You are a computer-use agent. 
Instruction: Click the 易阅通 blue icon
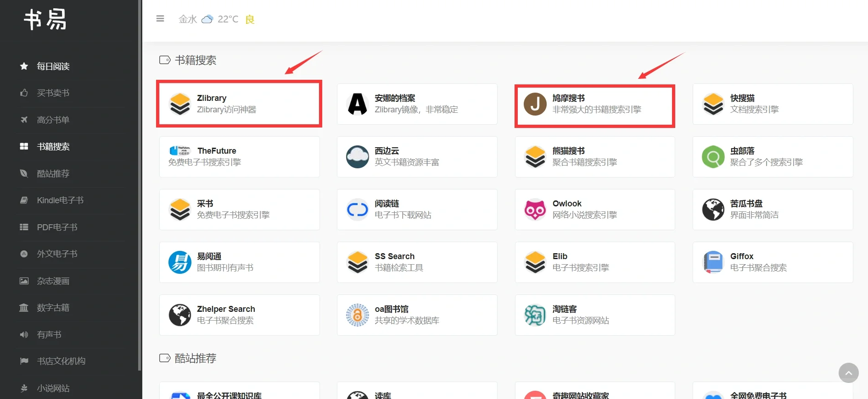(180, 262)
